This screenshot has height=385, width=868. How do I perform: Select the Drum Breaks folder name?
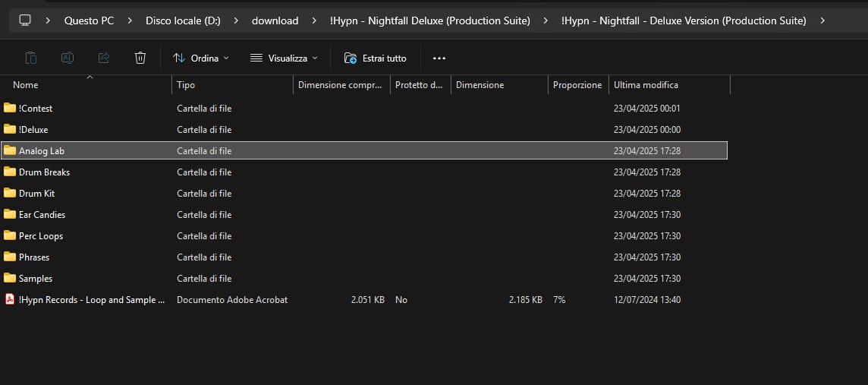tap(44, 172)
